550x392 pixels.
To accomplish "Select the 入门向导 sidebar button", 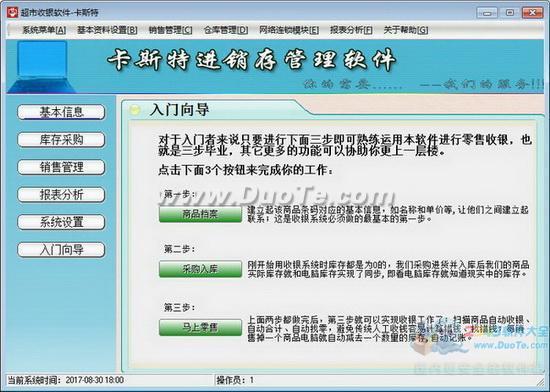I will (61, 250).
